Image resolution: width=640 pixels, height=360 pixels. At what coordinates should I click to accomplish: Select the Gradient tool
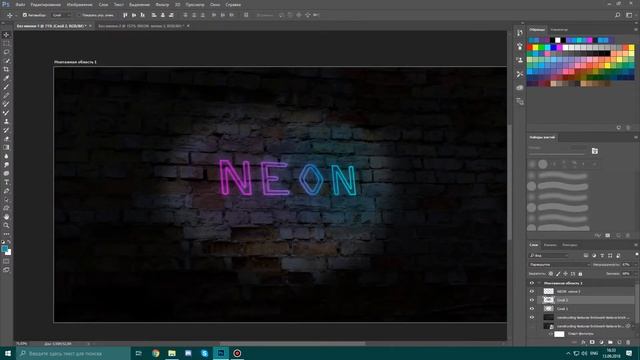[6, 147]
